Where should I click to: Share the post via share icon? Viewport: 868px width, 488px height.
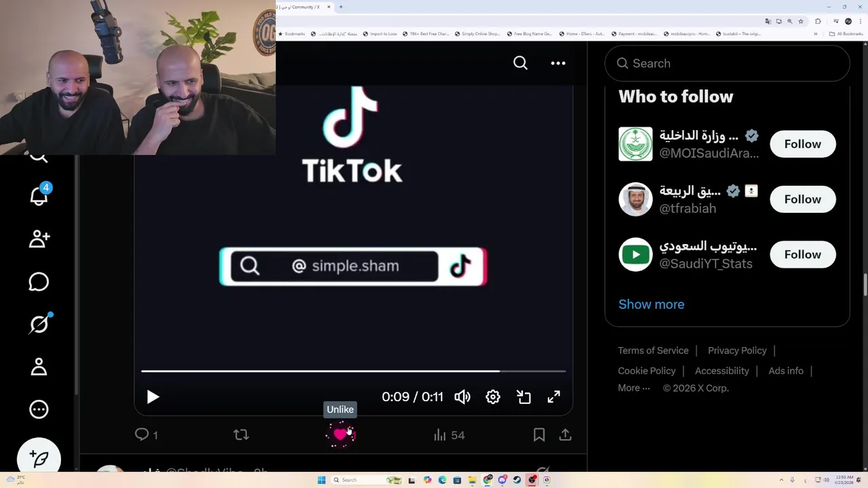(x=565, y=435)
